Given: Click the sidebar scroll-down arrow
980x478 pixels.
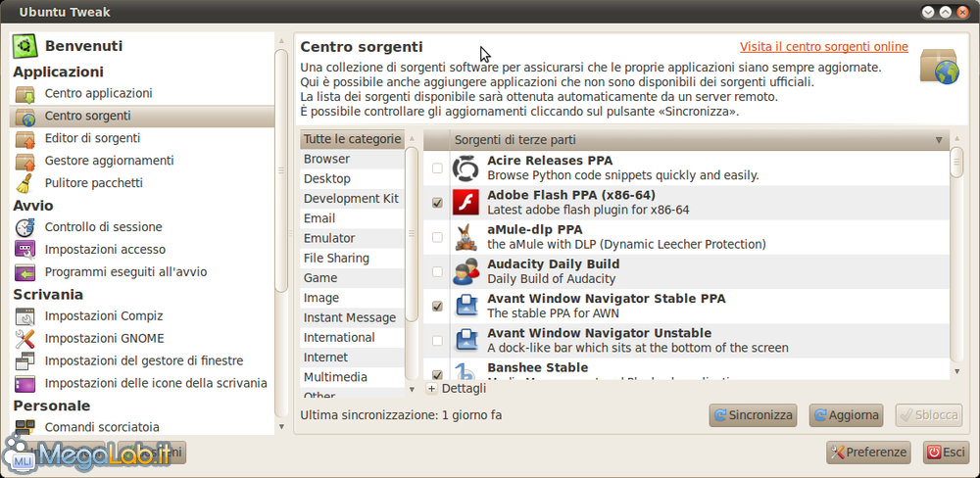Looking at the screenshot, I should pyautogui.click(x=281, y=427).
